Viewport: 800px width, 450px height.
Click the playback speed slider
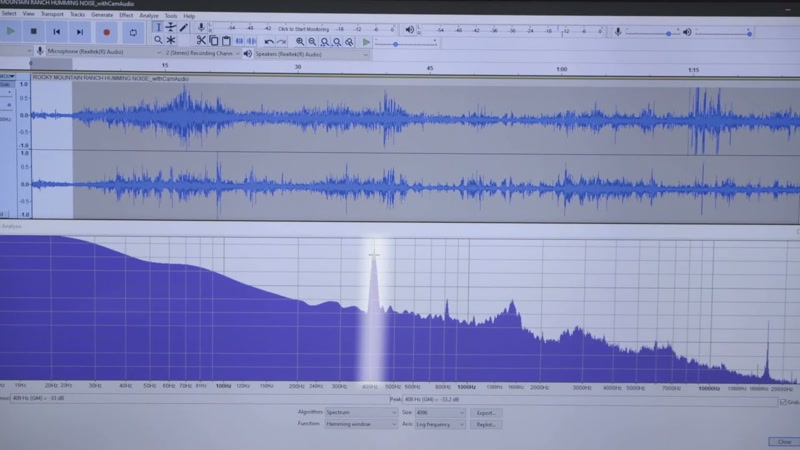pyautogui.click(x=406, y=44)
